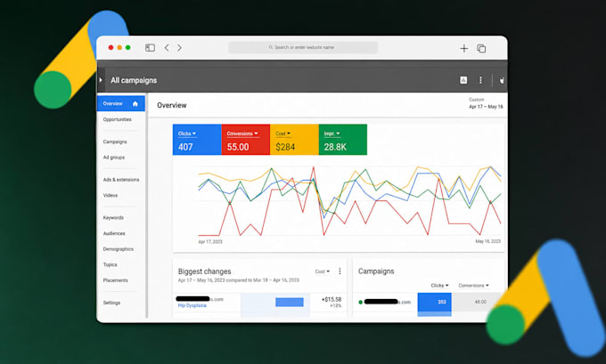Go forward with the browser forward arrow

[179, 48]
